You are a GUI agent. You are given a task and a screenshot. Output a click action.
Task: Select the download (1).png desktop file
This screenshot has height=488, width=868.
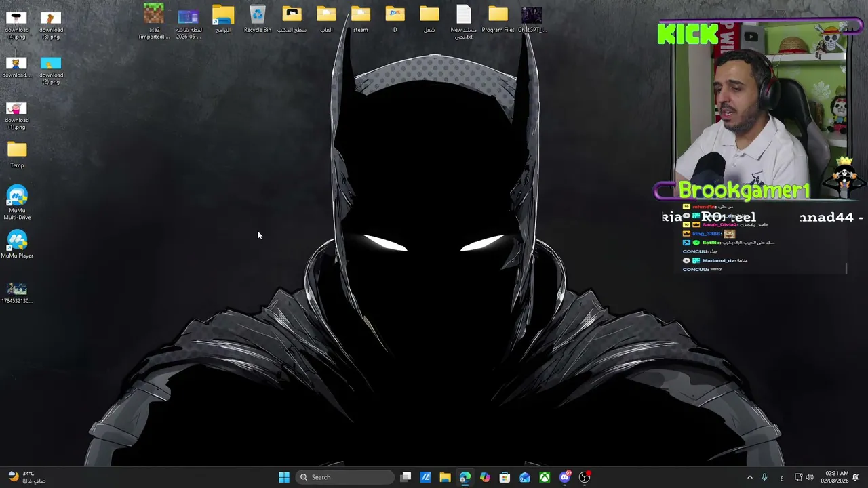(17, 116)
